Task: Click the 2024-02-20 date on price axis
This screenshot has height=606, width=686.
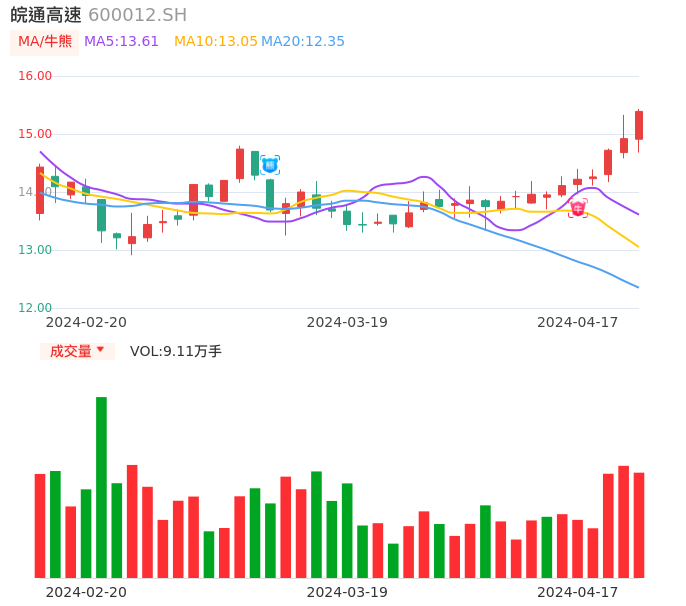Action: (86, 322)
